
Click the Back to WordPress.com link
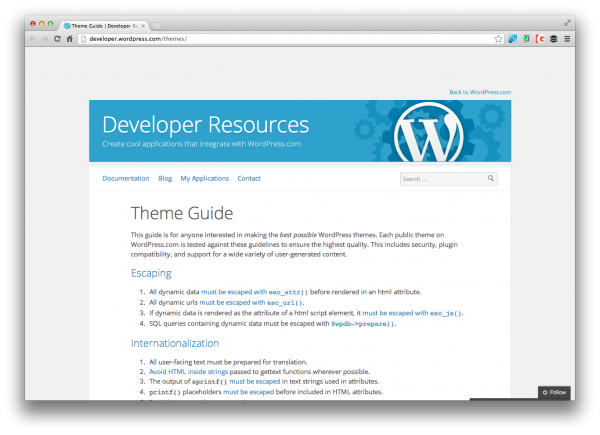tap(480, 92)
